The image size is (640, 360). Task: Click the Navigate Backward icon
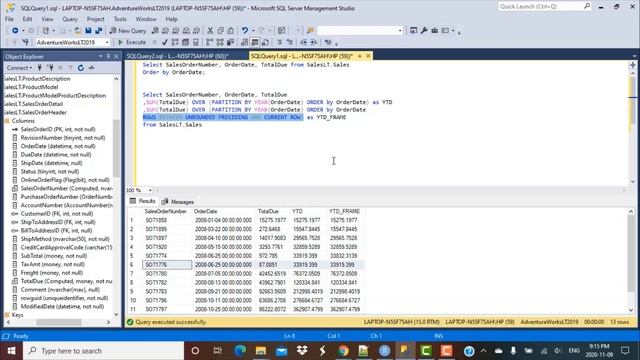click(15, 31)
